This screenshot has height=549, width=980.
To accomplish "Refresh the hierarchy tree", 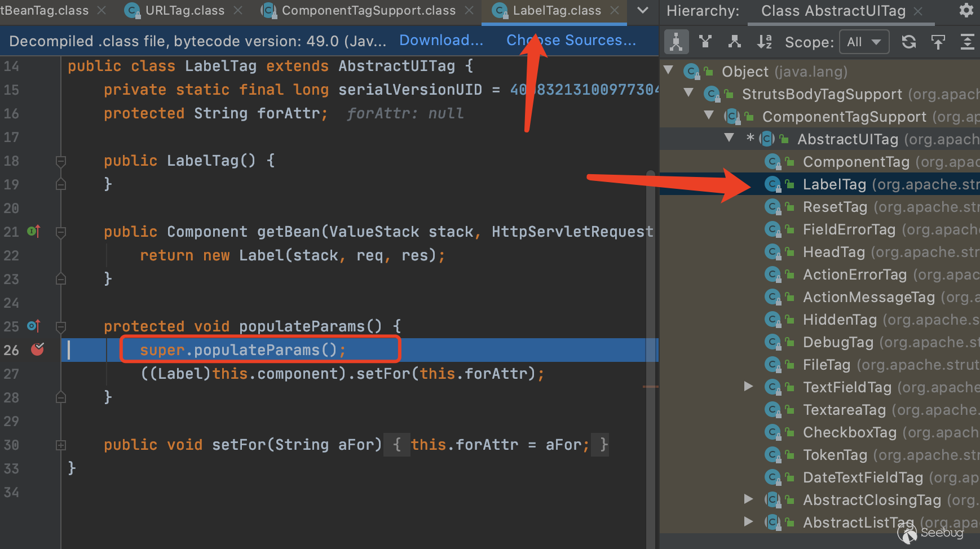I will pyautogui.click(x=908, y=42).
